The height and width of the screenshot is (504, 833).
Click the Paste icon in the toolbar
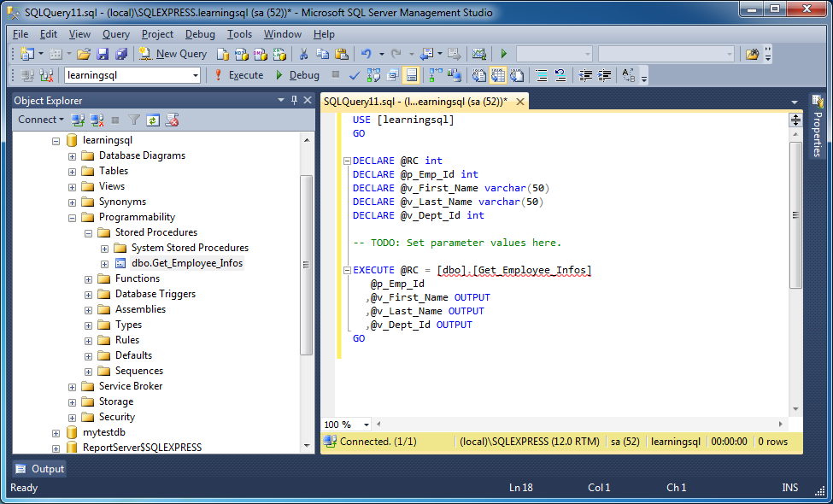tap(342, 54)
